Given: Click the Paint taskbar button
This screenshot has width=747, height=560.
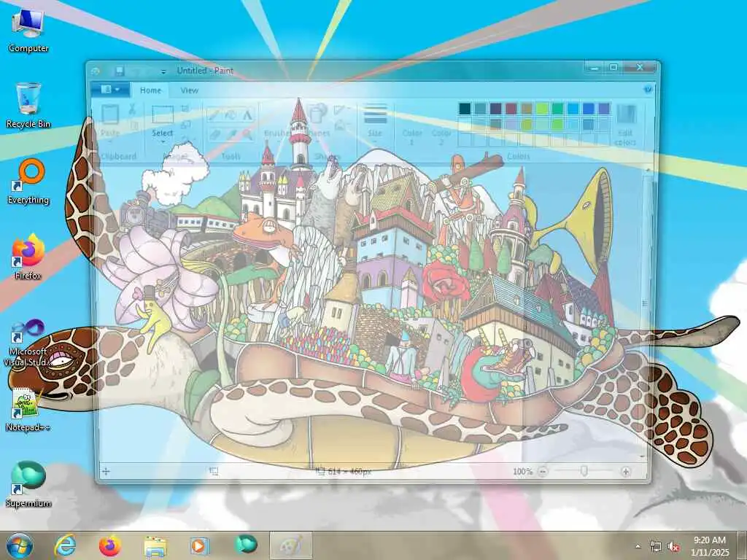Looking at the screenshot, I should pos(290,545).
